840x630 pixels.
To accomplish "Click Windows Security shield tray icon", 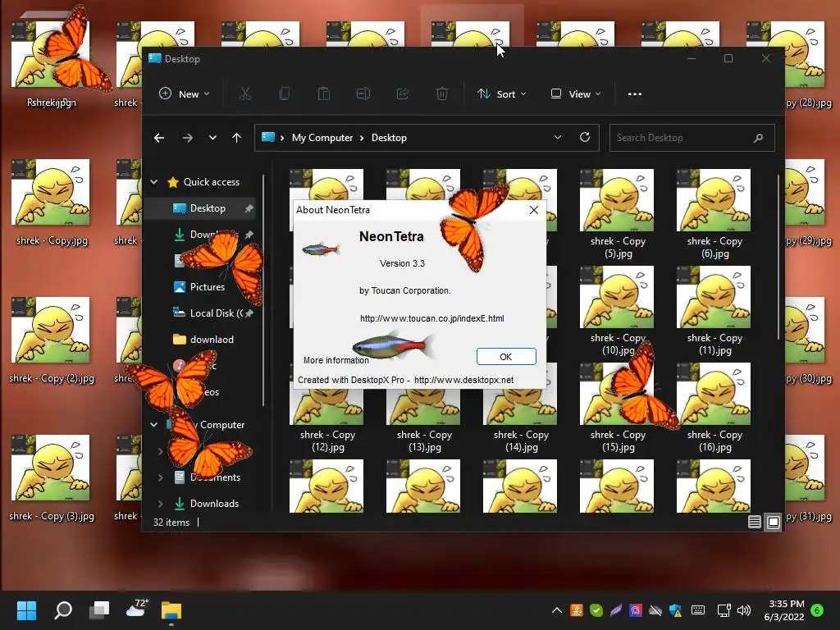I will pyautogui.click(x=675, y=610).
